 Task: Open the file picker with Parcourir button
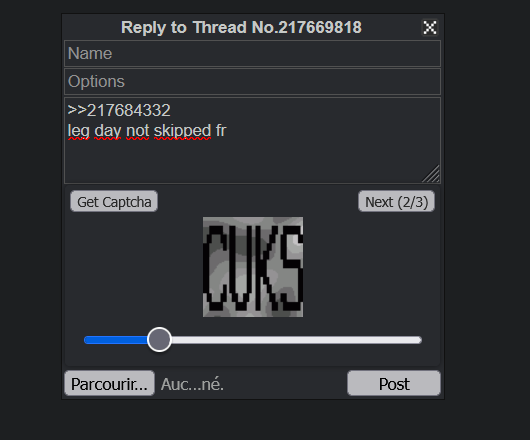point(110,383)
